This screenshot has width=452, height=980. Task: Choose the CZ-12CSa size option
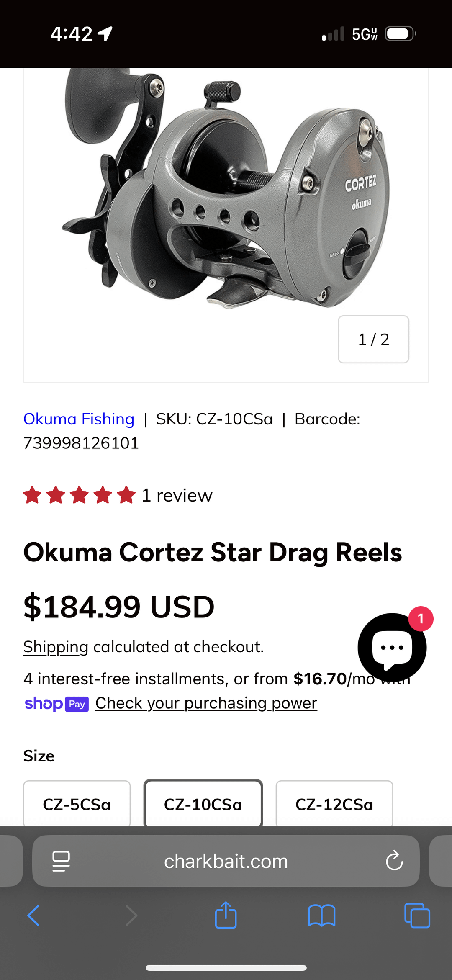334,804
